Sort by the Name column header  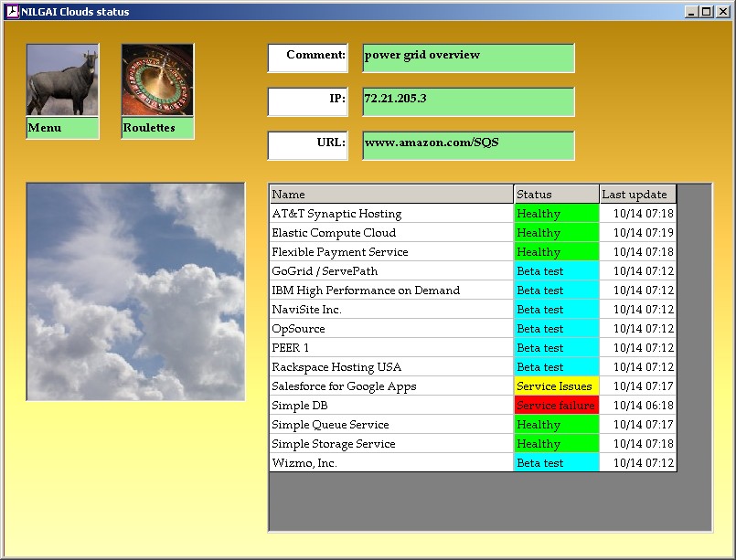[391, 195]
